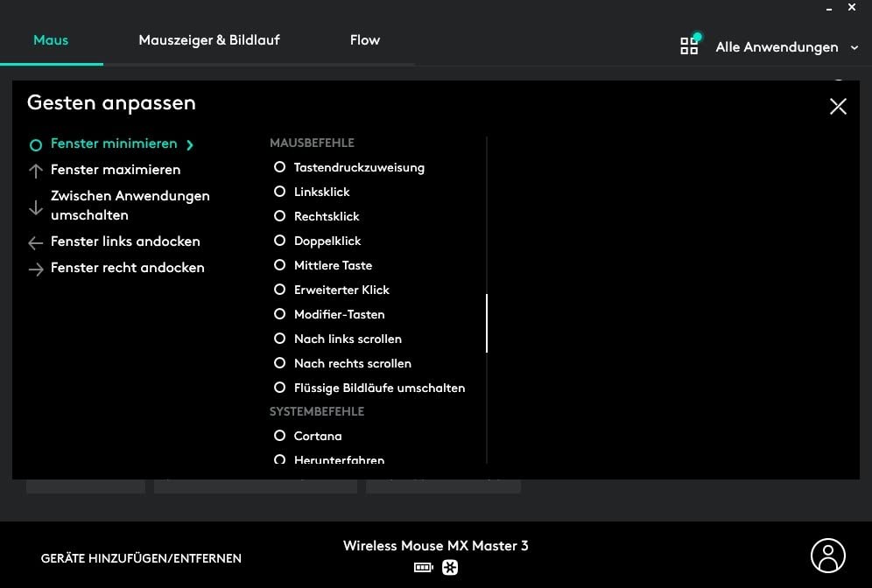This screenshot has width=872, height=588.
Task: Close the Gesten anpassen dialog
Action: coord(838,106)
